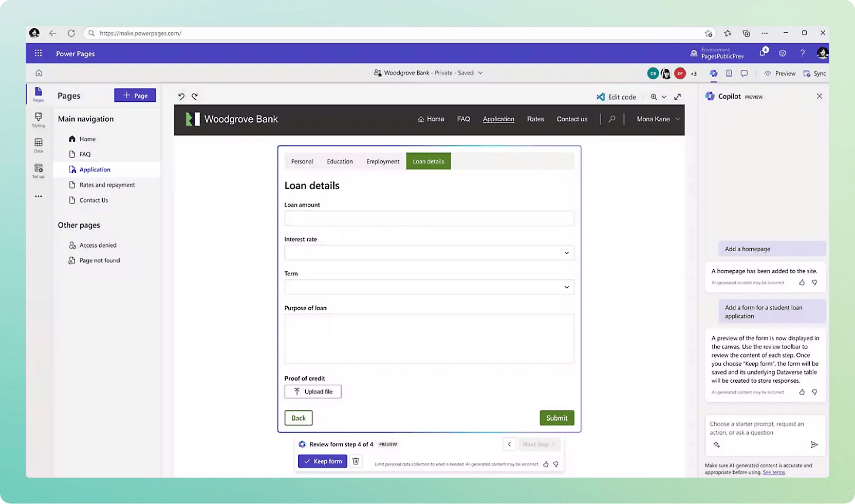
Task: Open the Set up sidebar icon
Action: click(x=39, y=170)
